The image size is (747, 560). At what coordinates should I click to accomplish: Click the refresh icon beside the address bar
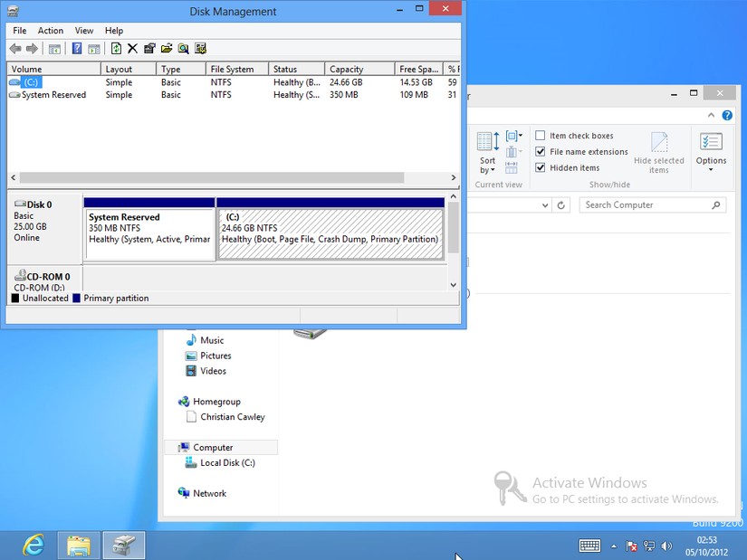coord(561,205)
